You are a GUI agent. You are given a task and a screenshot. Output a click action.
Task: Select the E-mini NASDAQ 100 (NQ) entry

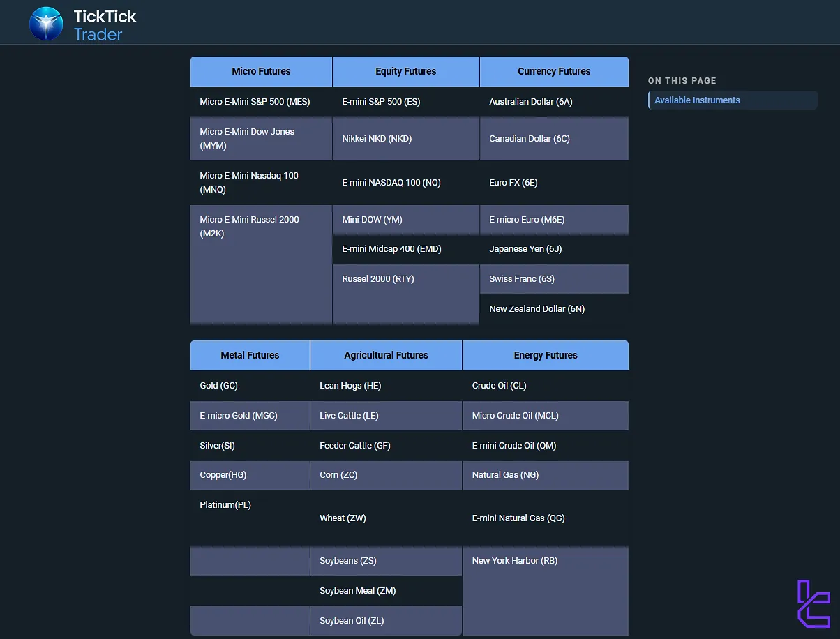click(391, 182)
